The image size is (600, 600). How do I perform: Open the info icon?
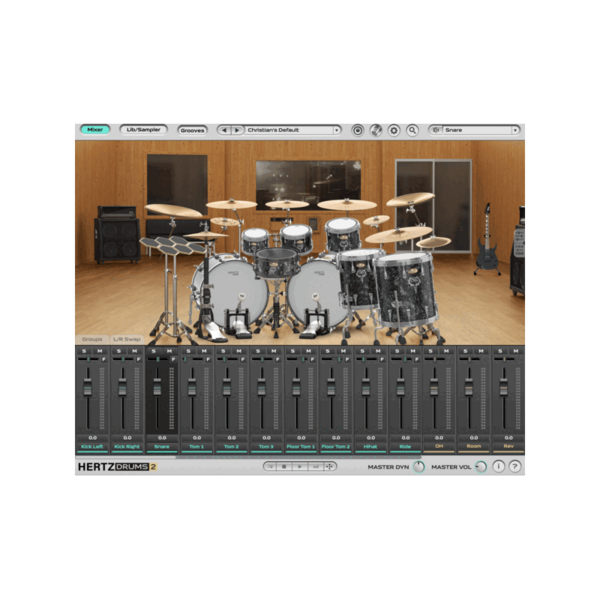[x=498, y=467]
